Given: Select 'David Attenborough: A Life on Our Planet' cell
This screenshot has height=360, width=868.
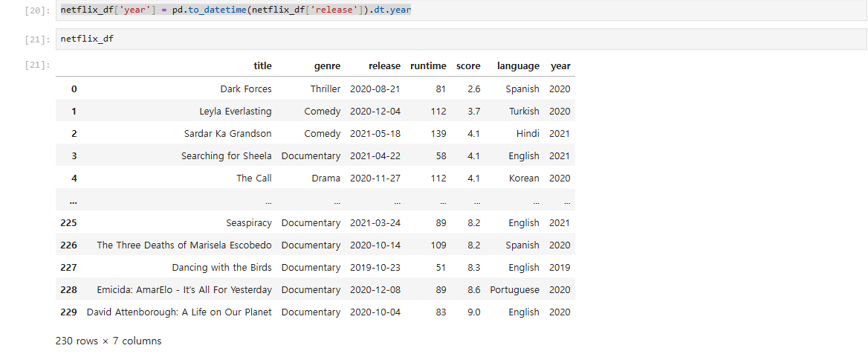Looking at the screenshot, I should tap(179, 312).
